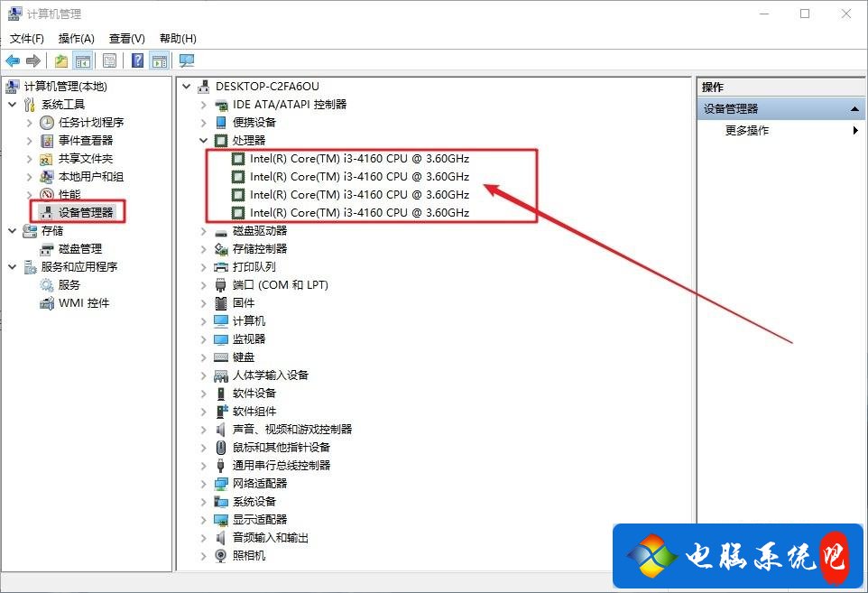Click the 设备管理器 header in actions pane
868x593 pixels.
(780, 109)
